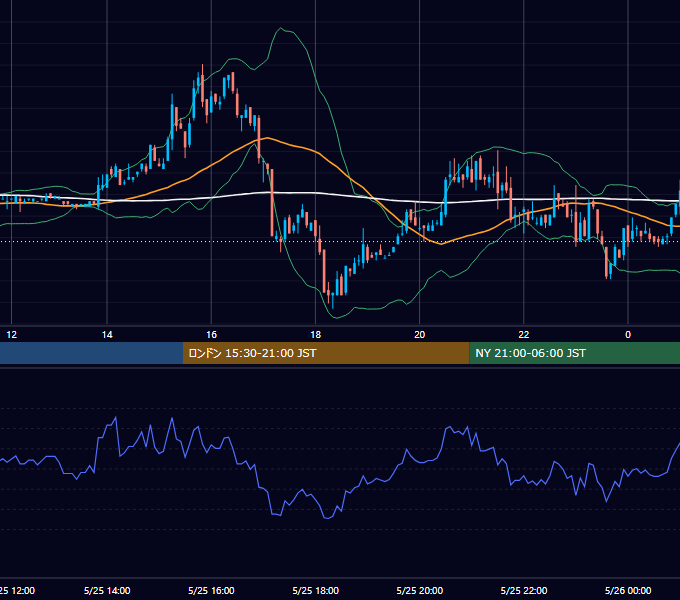Click the 5/25 22:00 time label
Screen dimensions: 680x600
524,590
